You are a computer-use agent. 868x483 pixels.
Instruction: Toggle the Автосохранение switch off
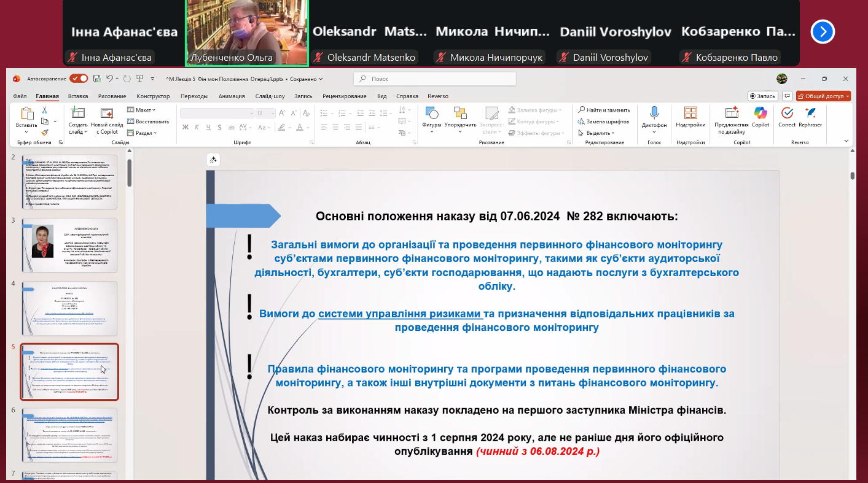(79, 79)
